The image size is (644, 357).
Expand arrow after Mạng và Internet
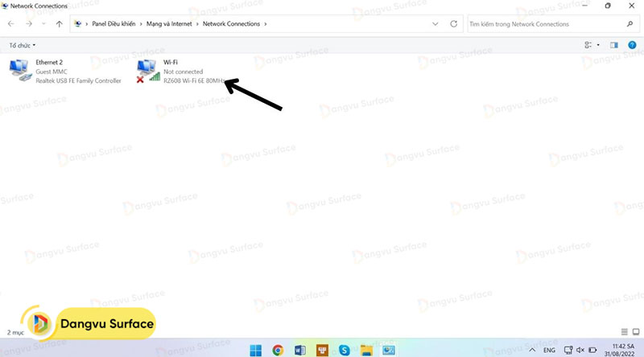coord(197,24)
